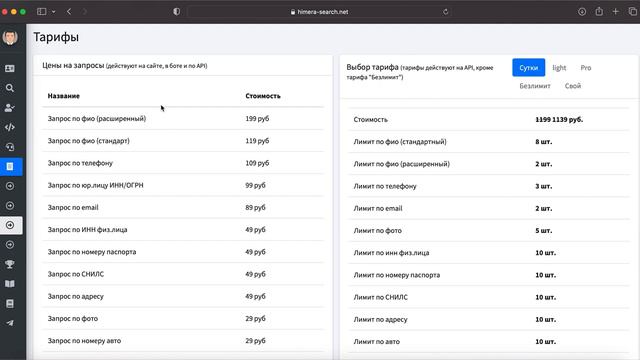Open the user avatar profile picture
The width and height of the screenshot is (640, 360).
[x=10, y=38]
